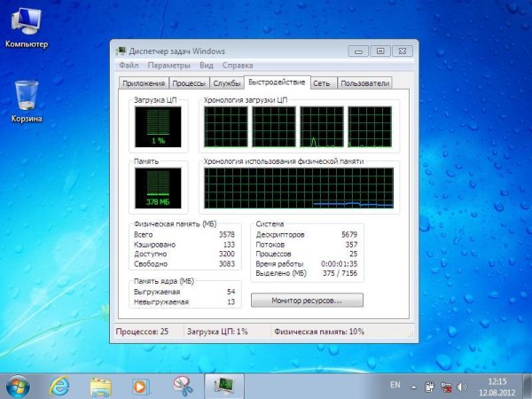The image size is (532, 399).
Task: Open the EN language indicator
Action: pos(396,386)
